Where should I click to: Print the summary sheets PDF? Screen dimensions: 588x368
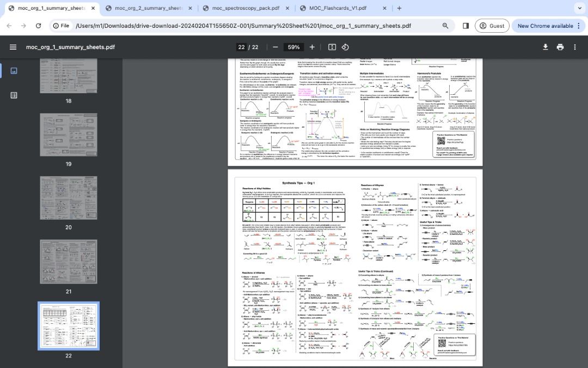pos(560,47)
